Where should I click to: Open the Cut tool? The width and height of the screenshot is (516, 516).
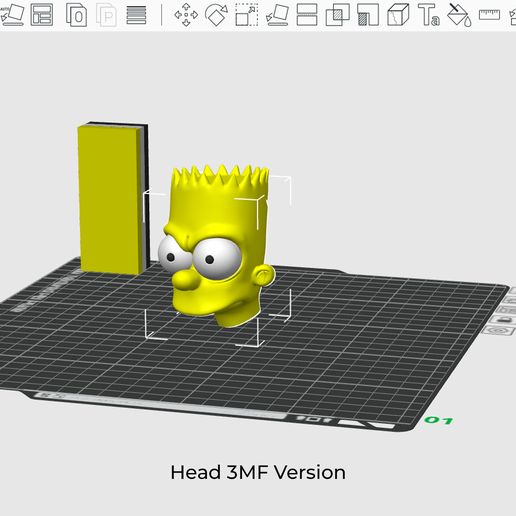[x=307, y=15]
